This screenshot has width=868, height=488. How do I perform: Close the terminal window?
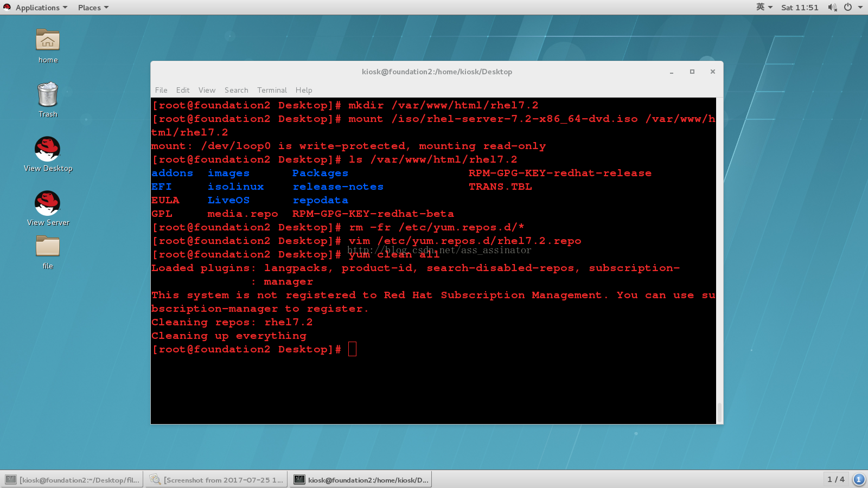click(713, 72)
